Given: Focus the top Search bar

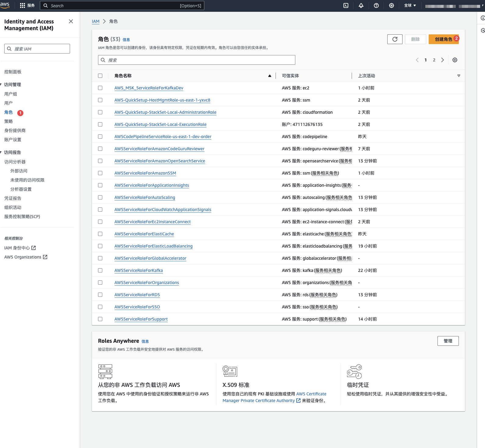Looking at the screenshot, I should click(122, 5).
